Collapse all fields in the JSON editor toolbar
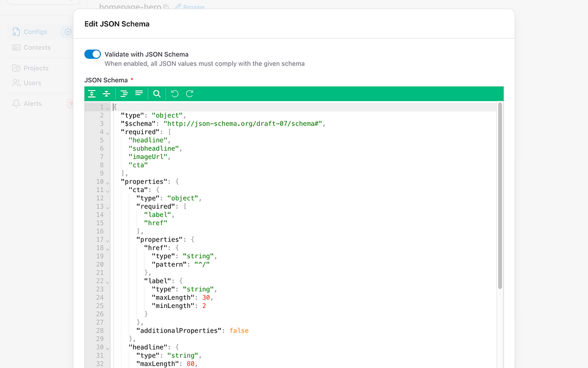The width and height of the screenshot is (588, 368). pyautogui.click(x=107, y=94)
